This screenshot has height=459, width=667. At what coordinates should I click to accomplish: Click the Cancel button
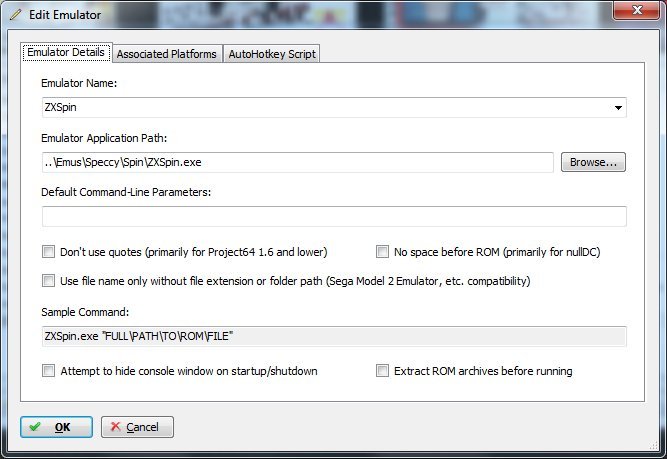tap(137, 427)
